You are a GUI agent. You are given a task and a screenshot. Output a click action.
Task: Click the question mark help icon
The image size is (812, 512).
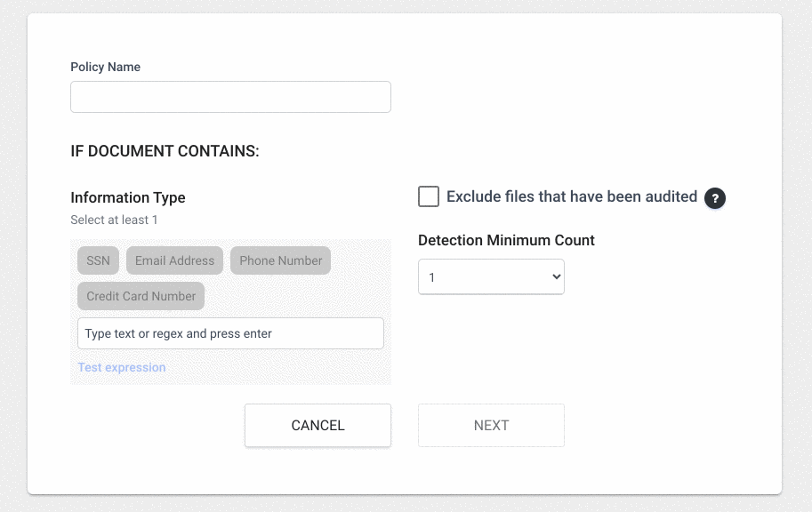(x=715, y=198)
